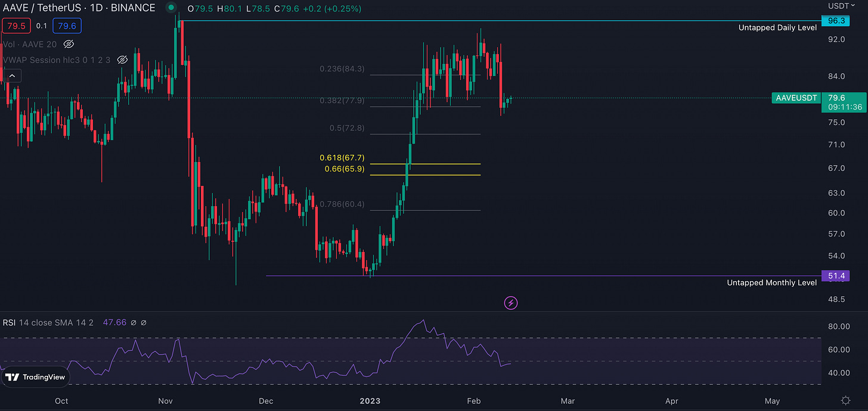Show the hidden Vol AAVE indicator via its eye icon
The height and width of the screenshot is (411, 868).
69,44
